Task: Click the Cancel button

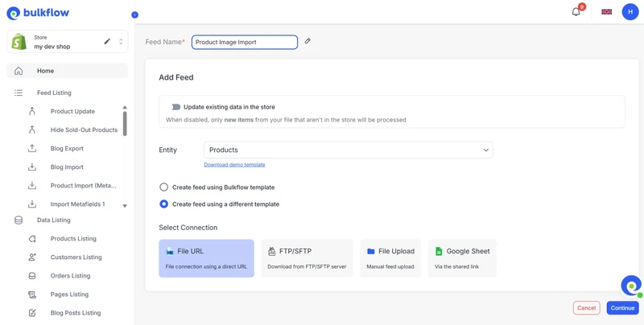Action: tap(587, 308)
